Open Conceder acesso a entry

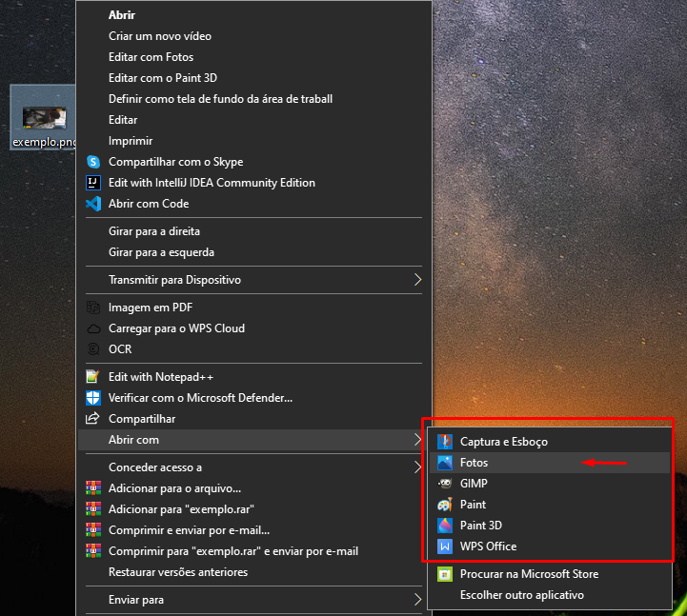click(254, 467)
